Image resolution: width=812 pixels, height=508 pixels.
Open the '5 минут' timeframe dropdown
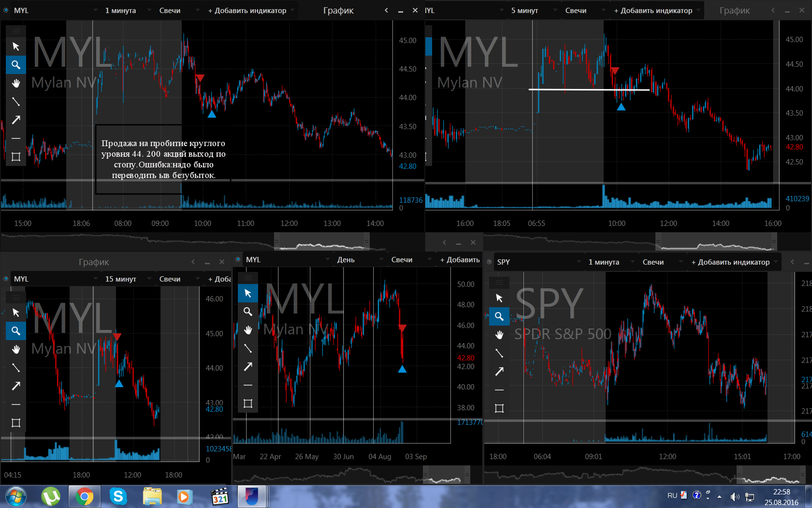click(x=533, y=10)
